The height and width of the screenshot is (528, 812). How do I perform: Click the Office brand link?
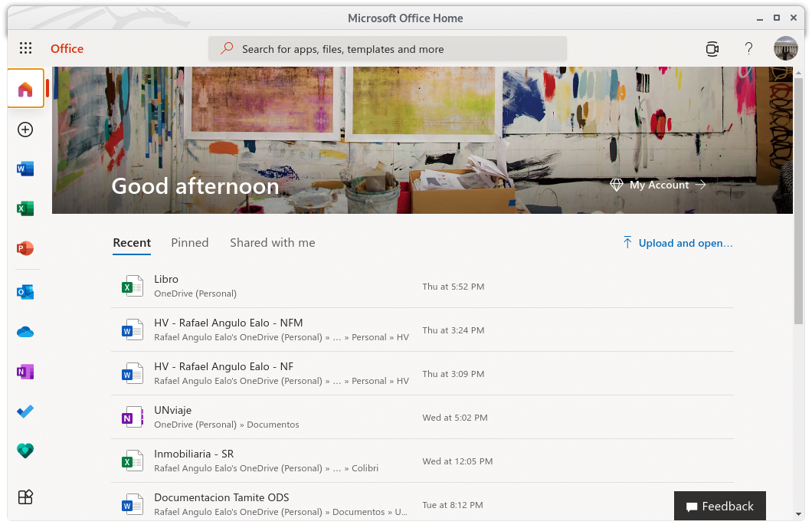(67, 49)
